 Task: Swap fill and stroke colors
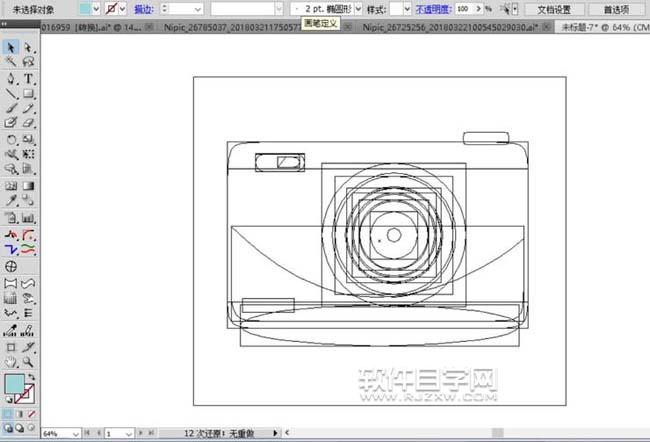pos(33,377)
